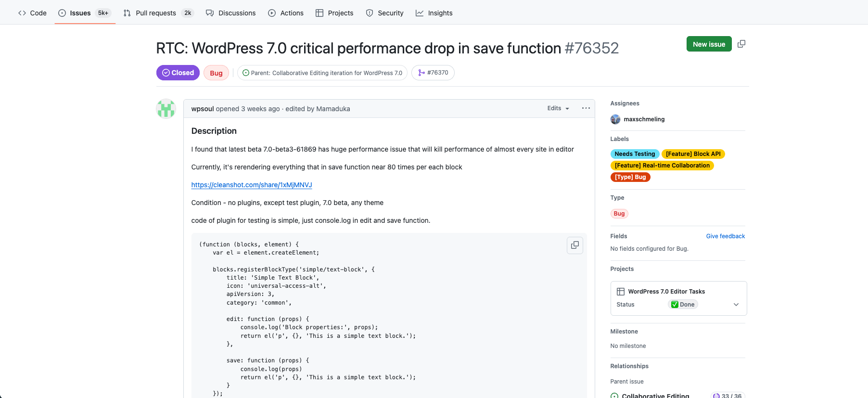Expand the project Status dropdown
The image size is (868, 398).
coord(736,304)
